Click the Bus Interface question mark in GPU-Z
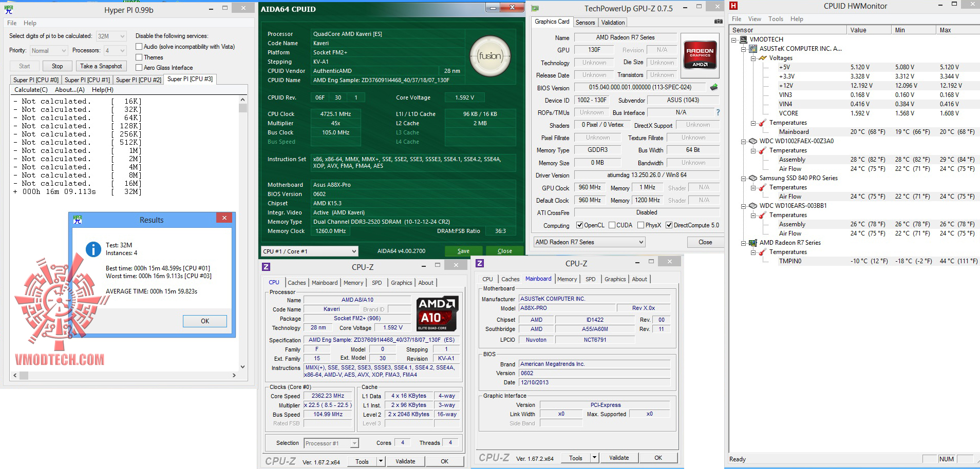The height and width of the screenshot is (469, 980). (718, 112)
